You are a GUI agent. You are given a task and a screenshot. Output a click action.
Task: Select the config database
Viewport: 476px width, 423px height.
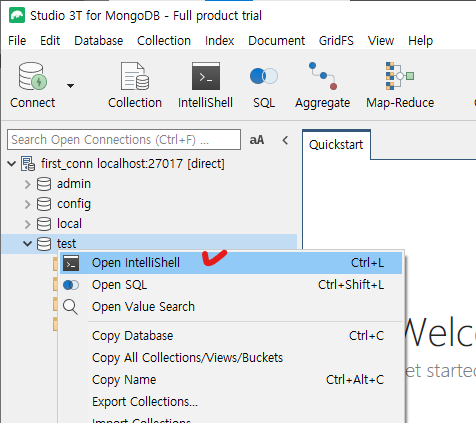pos(74,204)
